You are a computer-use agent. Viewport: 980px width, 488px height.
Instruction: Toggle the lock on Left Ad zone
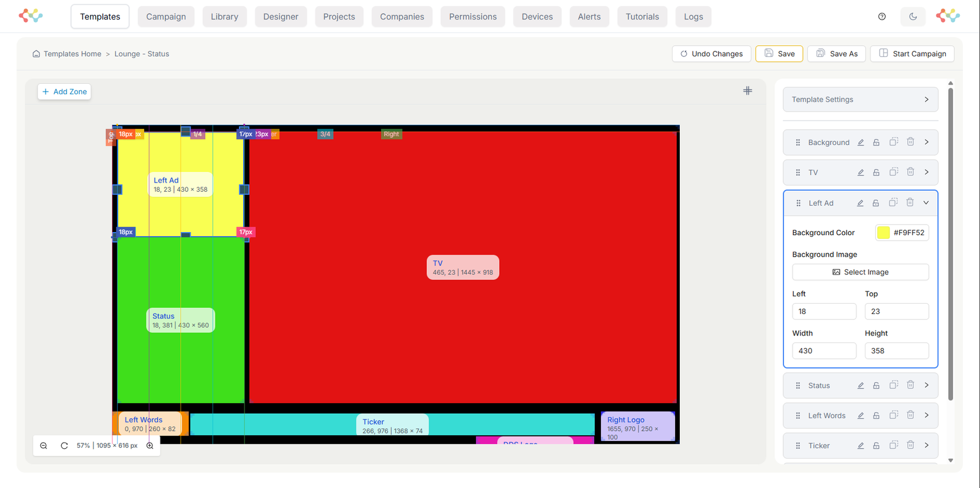tap(876, 203)
